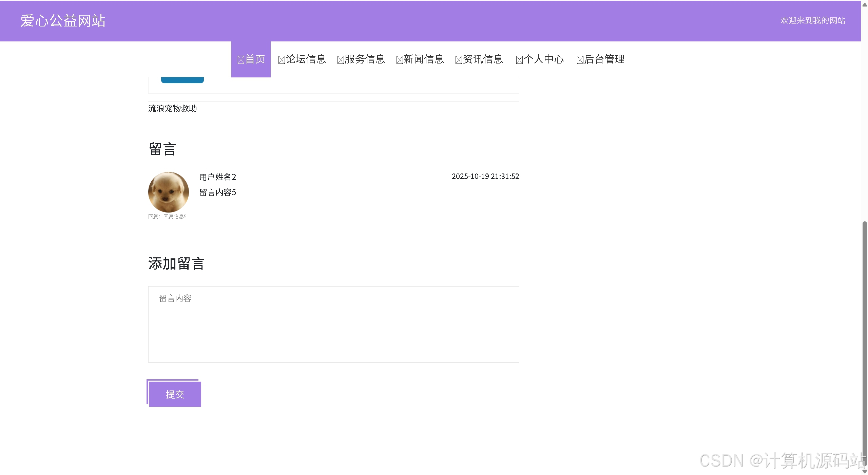868x475 pixels.
Task: Open 个人中心 page
Action: [543, 59]
